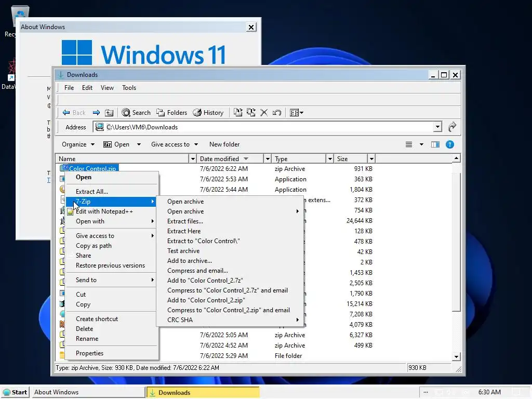Click the file list scroll-up arrow
The height and width of the screenshot is (399, 532).
click(x=456, y=158)
